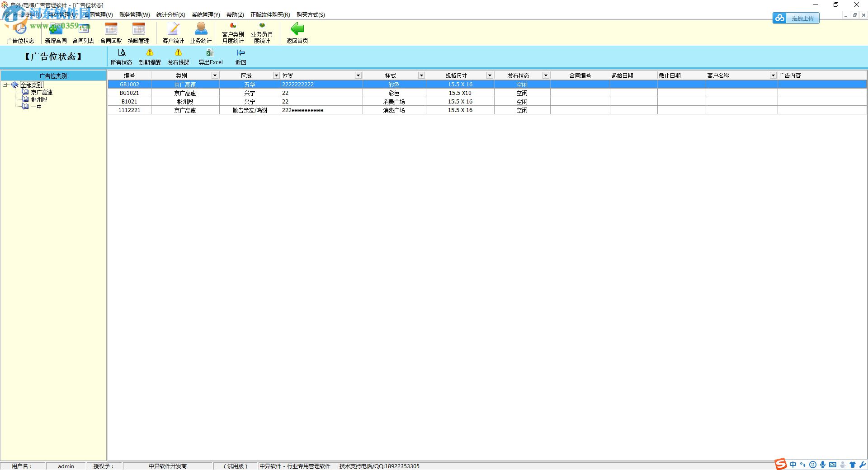Open the 购买方式(S) menu
The width and height of the screenshot is (868, 470).
tap(311, 15)
